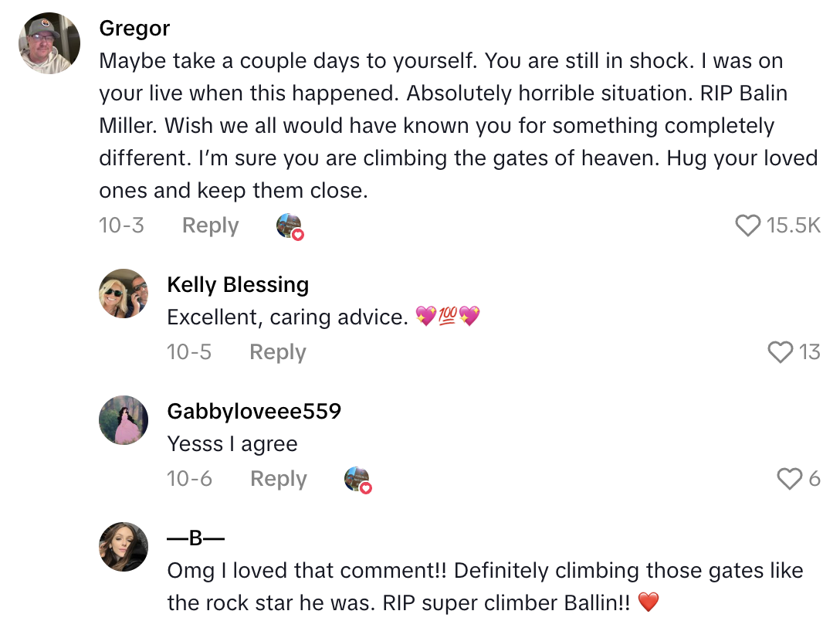The height and width of the screenshot is (621, 840).
Task: Reply to Kelly Blessing's comment
Action: point(276,351)
